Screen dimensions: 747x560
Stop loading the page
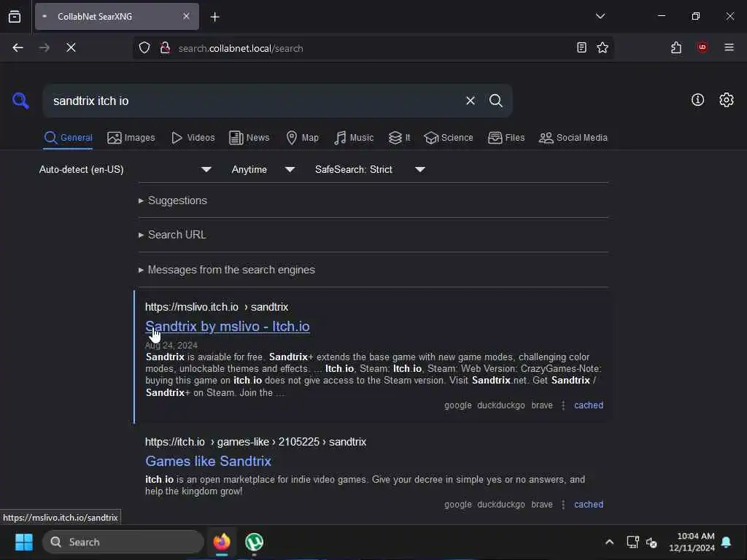coord(71,47)
